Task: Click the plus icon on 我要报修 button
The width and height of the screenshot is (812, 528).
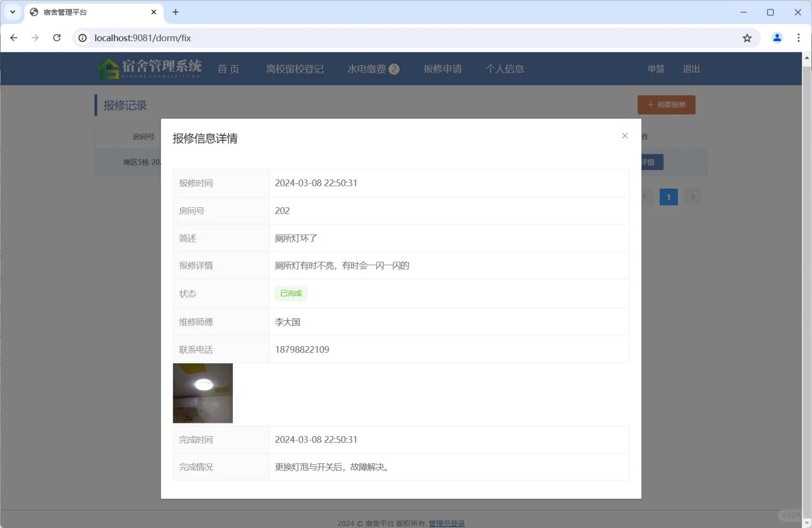Action: coord(650,105)
